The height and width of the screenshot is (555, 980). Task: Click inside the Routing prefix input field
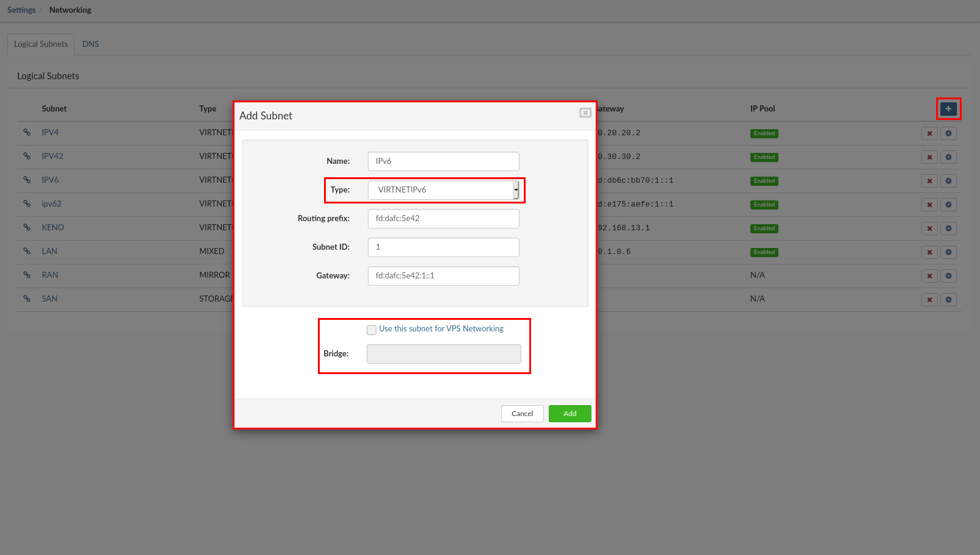[x=443, y=218]
